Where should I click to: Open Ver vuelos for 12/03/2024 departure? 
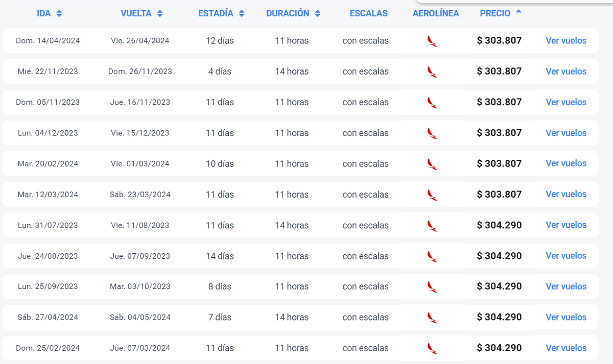coord(566,194)
